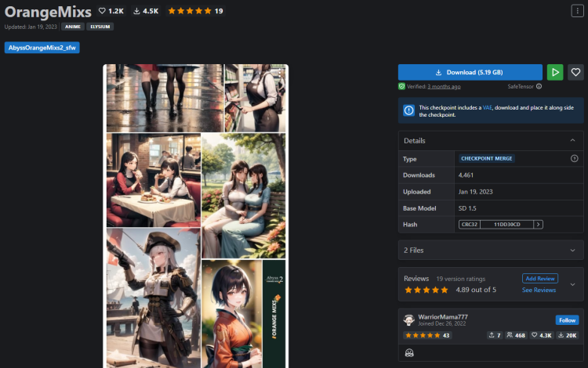The height and width of the screenshot is (368, 588).
Task: Follow WarriorMama777
Action: click(x=567, y=320)
